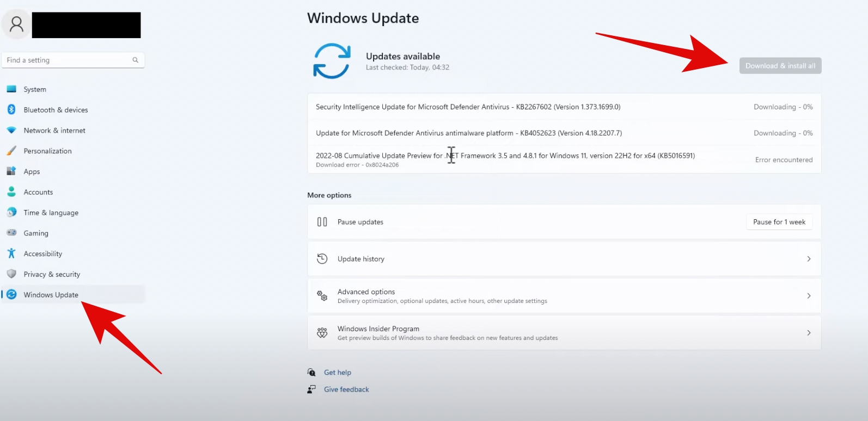Image resolution: width=868 pixels, height=421 pixels.
Task: Go to Network & internet settings
Action: tap(73, 131)
